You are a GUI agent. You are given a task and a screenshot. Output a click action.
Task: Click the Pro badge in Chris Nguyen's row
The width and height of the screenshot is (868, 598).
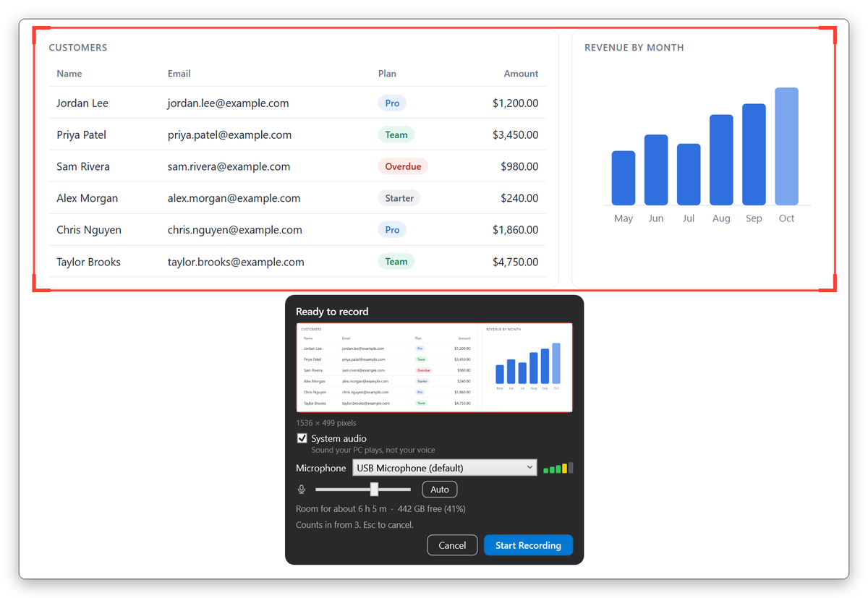click(x=392, y=230)
